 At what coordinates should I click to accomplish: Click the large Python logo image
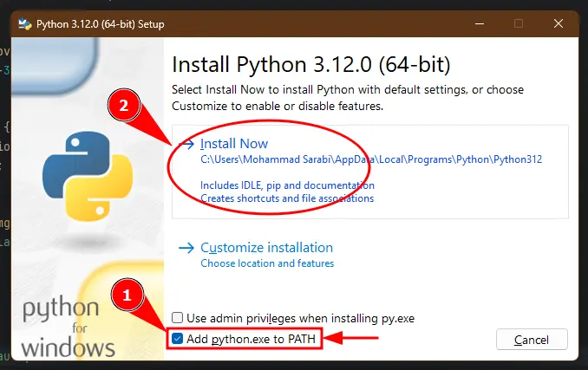pyautogui.click(x=88, y=176)
